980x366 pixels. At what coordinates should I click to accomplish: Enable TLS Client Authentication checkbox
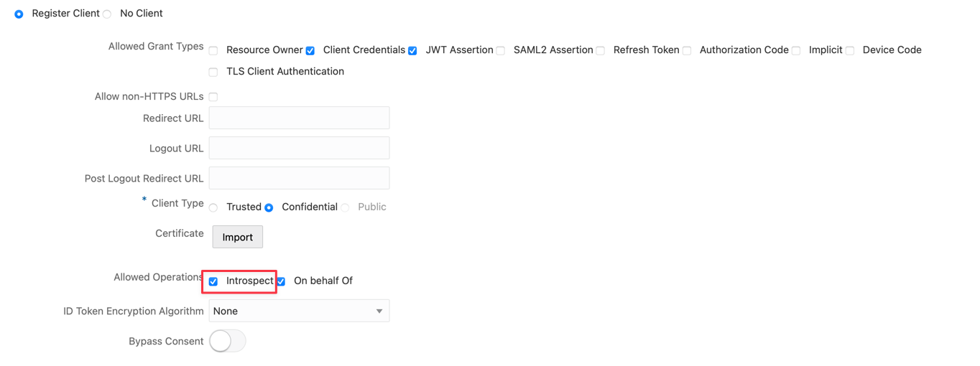pyautogui.click(x=213, y=72)
